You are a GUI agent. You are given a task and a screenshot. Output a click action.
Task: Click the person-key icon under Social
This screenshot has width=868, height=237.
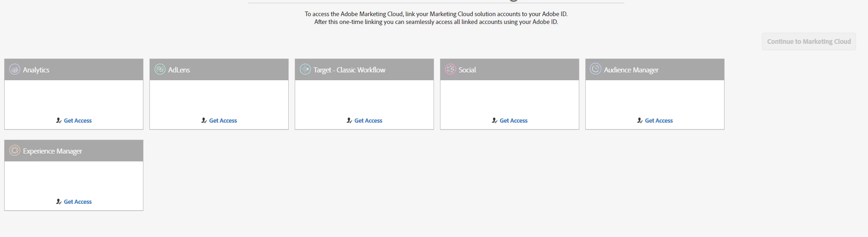tap(494, 120)
